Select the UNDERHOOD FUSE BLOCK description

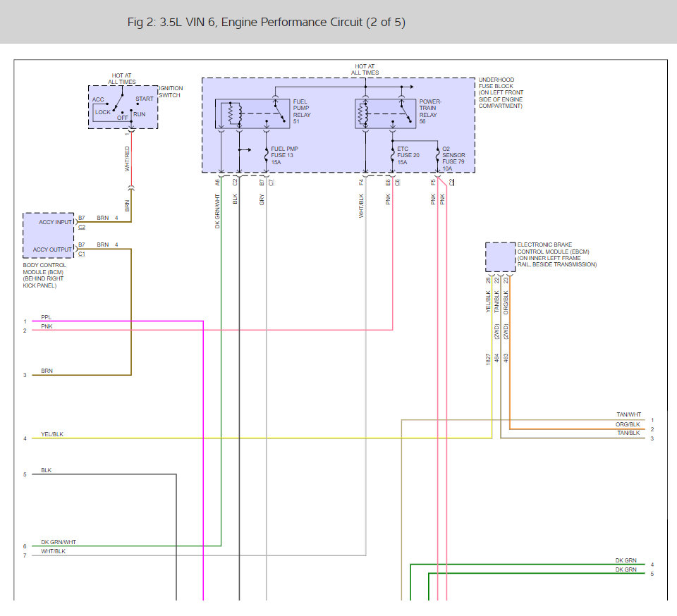(x=501, y=93)
